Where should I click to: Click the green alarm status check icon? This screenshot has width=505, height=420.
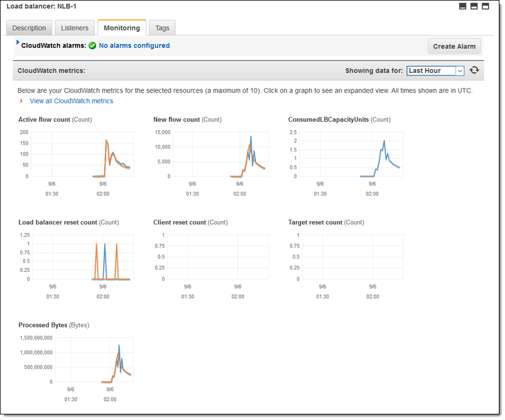click(93, 45)
